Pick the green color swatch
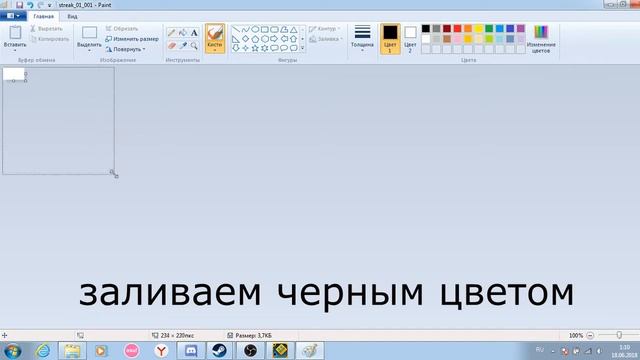640x360 pixels. pyautogui.click(x=489, y=29)
